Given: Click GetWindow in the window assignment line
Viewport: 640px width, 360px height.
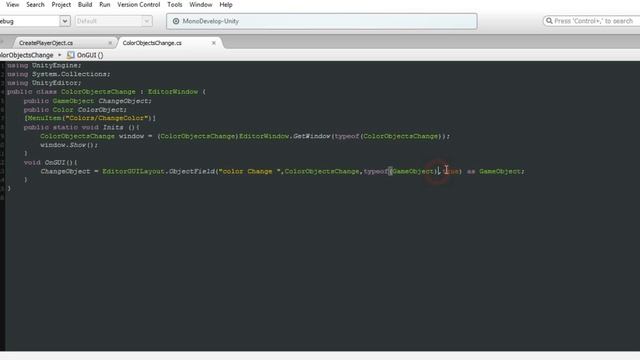Looking at the screenshot, I should pyautogui.click(x=311, y=136).
